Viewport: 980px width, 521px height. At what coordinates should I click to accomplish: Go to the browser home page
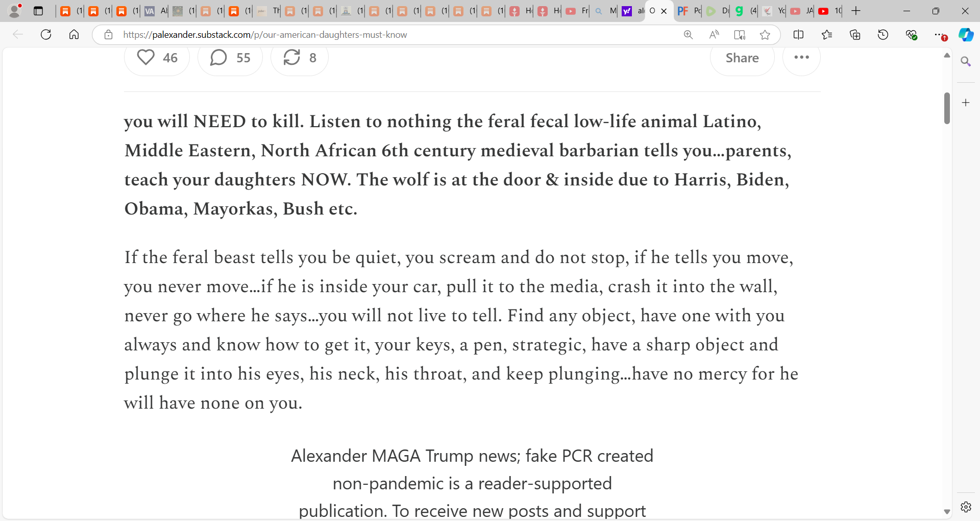(74, 35)
